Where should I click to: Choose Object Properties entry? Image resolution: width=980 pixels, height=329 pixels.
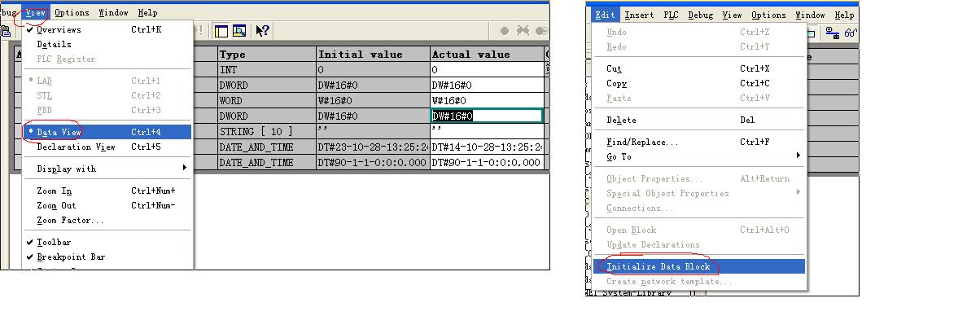[x=699, y=178]
